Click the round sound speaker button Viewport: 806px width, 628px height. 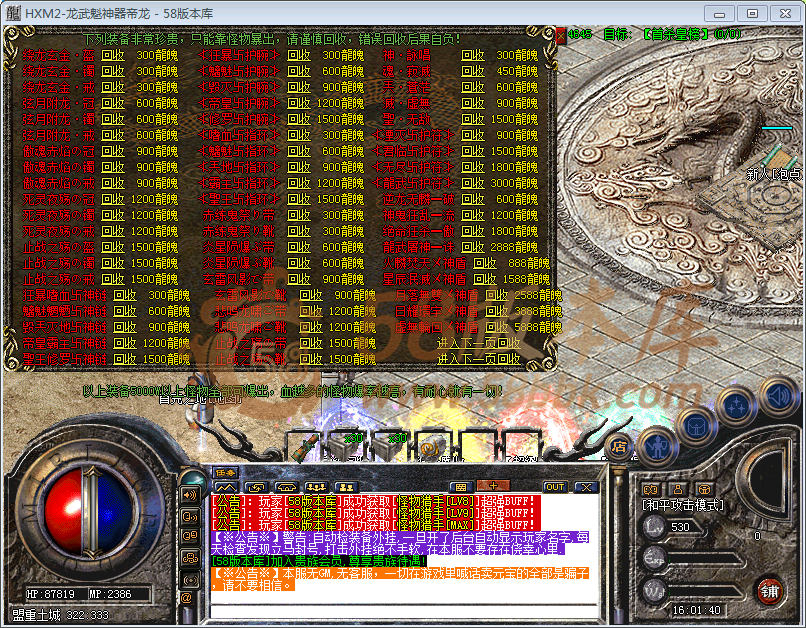point(779,396)
